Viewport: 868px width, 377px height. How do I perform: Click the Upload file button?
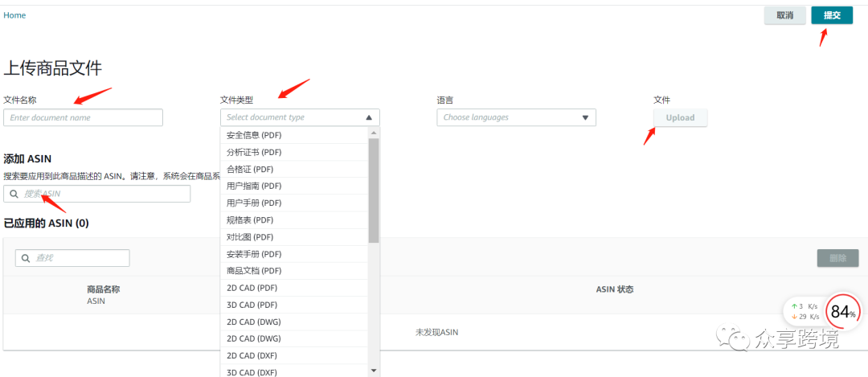(681, 117)
